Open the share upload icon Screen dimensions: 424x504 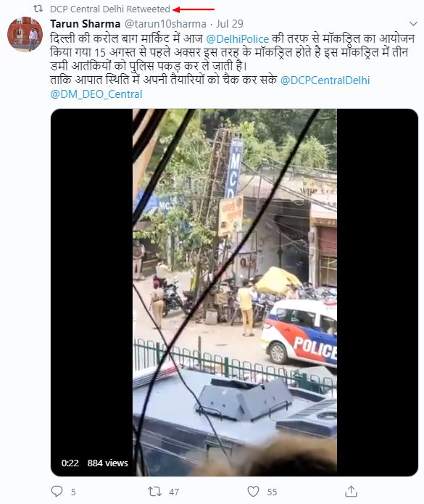pos(351,491)
